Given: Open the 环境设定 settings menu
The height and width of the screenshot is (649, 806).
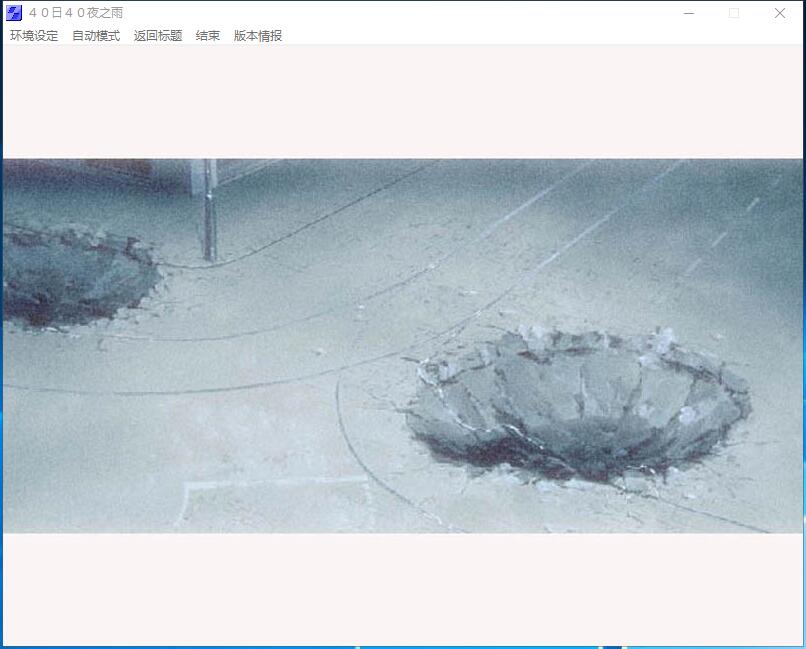Looking at the screenshot, I should (x=33, y=34).
